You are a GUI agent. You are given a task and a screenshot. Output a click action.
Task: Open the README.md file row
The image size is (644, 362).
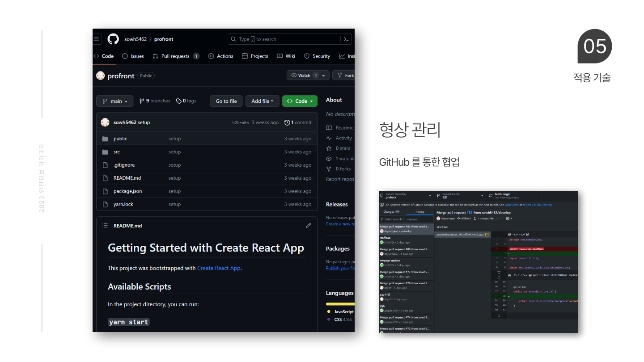pos(207,178)
